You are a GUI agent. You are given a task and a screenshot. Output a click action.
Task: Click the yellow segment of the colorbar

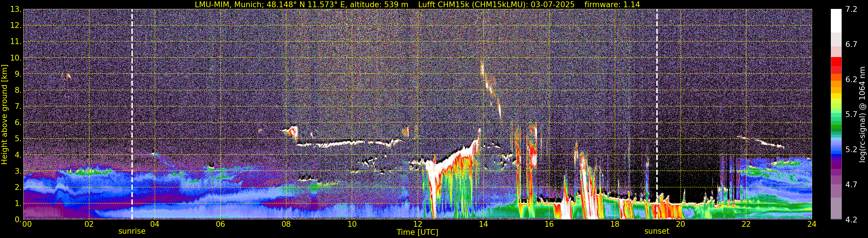pos(836,96)
